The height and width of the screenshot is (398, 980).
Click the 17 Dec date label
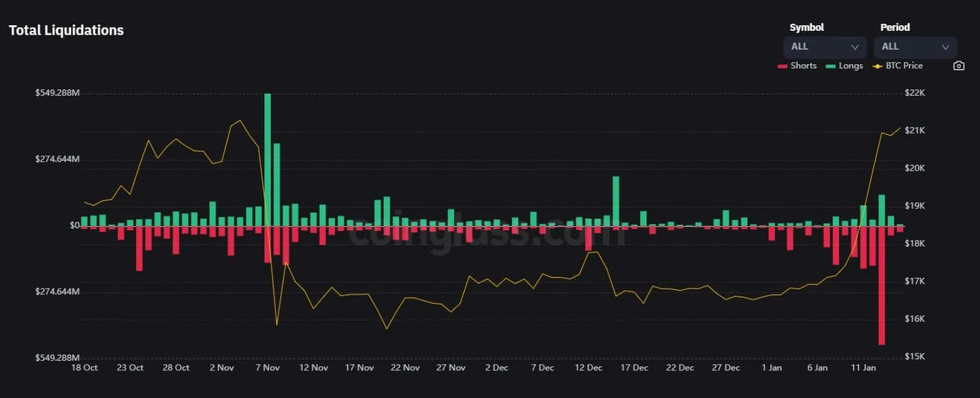(x=634, y=368)
